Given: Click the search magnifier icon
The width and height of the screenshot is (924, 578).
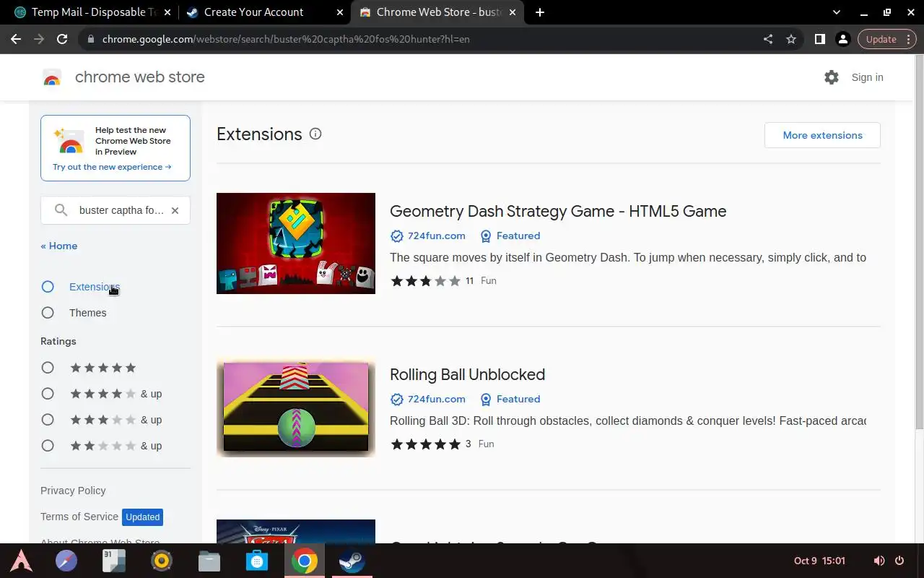Looking at the screenshot, I should (61, 210).
